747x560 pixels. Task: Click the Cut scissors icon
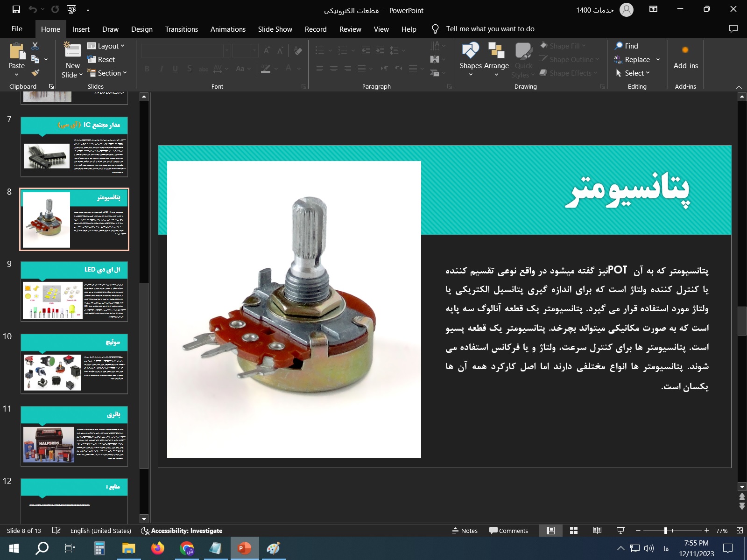[x=35, y=46]
